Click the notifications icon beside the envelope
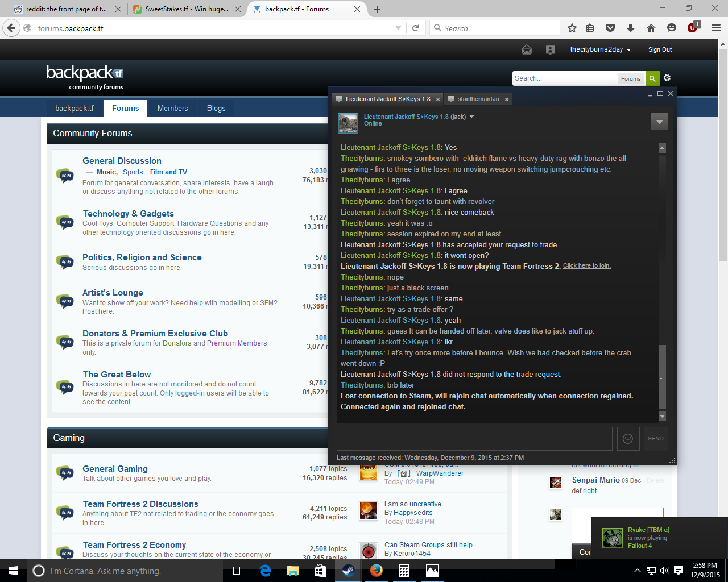The height and width of the screenshot is (582, 728). point(550,50)
